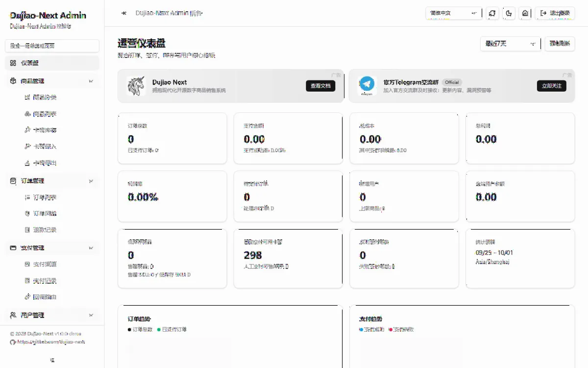588x368 pixels.
Task: Collapse the 商品管理 section chevron
Action: pos(91,81)
